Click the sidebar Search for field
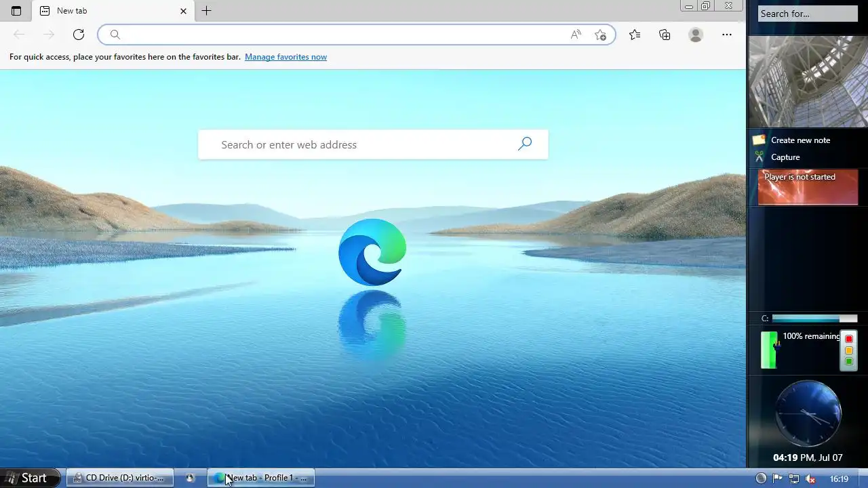 (808, 14)
